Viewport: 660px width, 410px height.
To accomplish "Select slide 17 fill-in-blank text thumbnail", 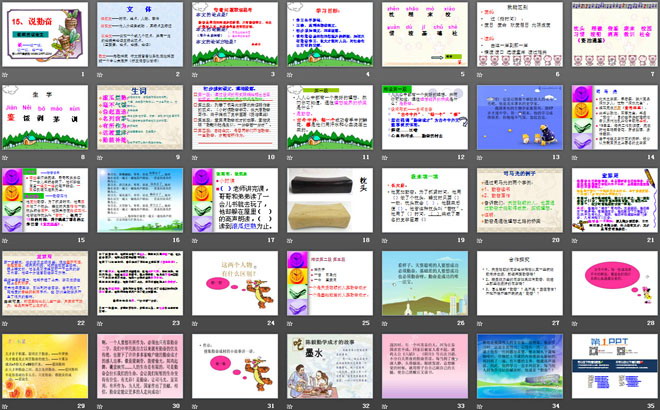I will click(235, 200).
